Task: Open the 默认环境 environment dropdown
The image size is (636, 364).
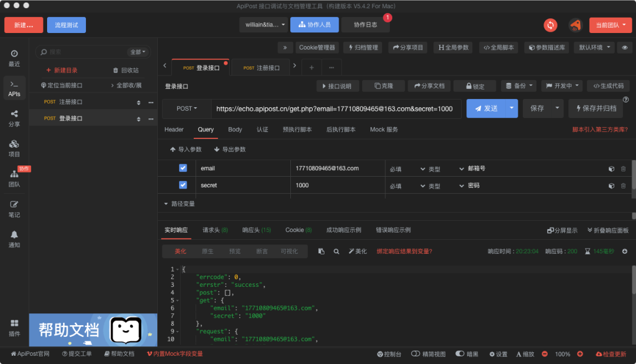Action: pyautogui.click(x=594, y=48)
